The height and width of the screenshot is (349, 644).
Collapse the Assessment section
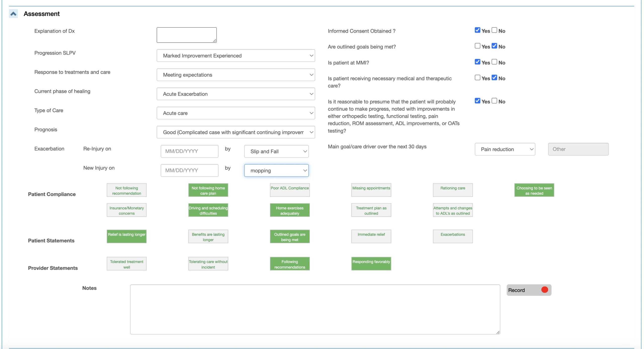click(x=13, y=13)
